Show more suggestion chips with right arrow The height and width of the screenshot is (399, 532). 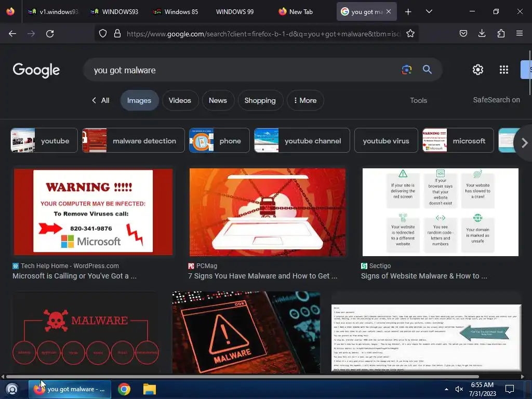coord(525,143)
